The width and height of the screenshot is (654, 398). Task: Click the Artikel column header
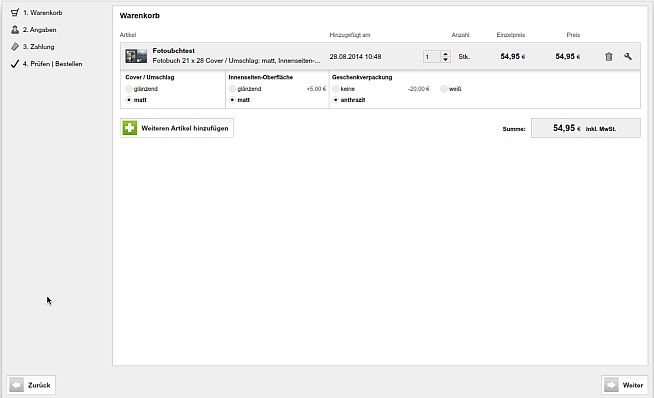(x=128, y=35)
